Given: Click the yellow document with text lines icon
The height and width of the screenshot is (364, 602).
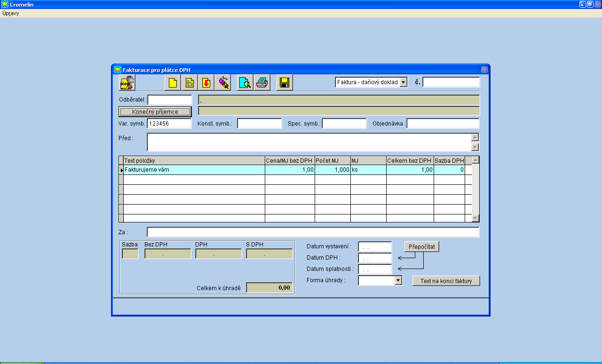Looking at the screenshot, I should [x=190, y=83].
